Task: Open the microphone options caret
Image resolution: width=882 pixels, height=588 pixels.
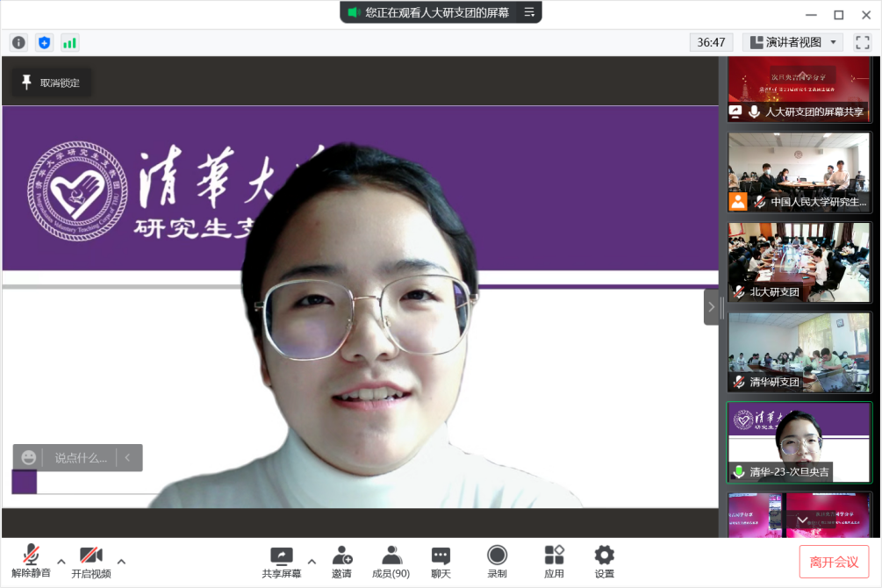Action: click(x=61, y=563)
